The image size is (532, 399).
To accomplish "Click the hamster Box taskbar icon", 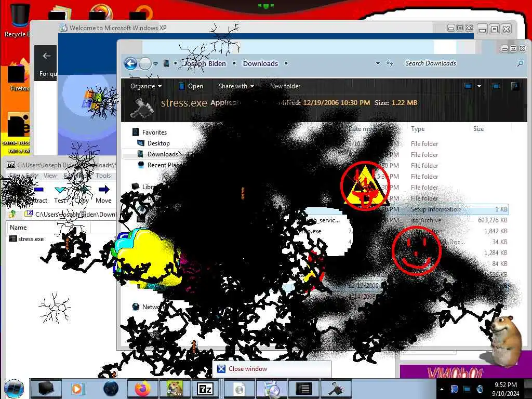I will tap(175, 389).
